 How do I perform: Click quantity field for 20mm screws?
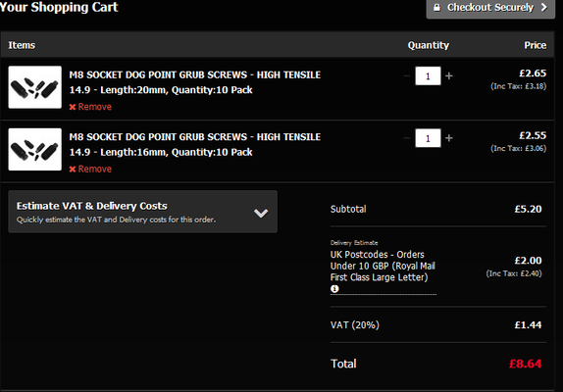(428, 75)
